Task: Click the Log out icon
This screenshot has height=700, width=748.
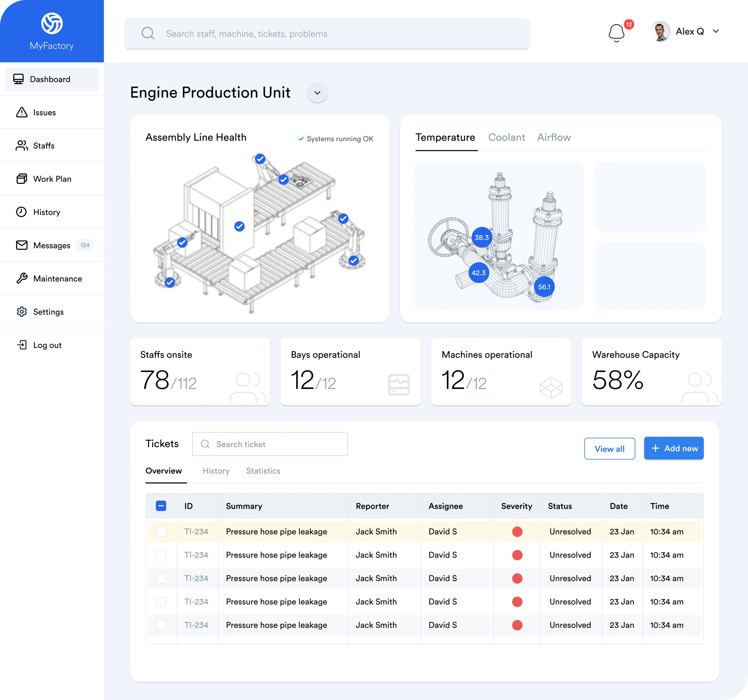Action: [x=22, y=345]
